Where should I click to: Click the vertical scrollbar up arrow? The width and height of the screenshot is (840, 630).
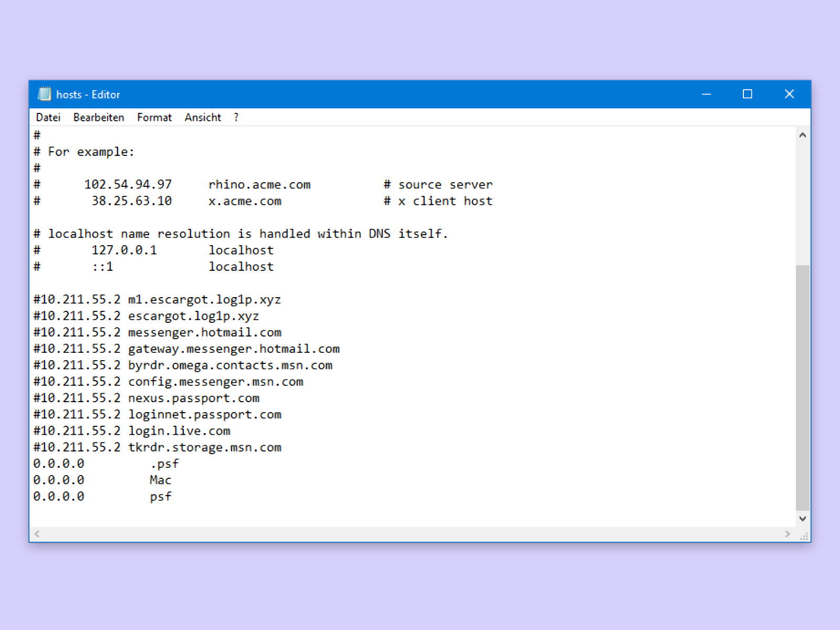click(802, 135)
